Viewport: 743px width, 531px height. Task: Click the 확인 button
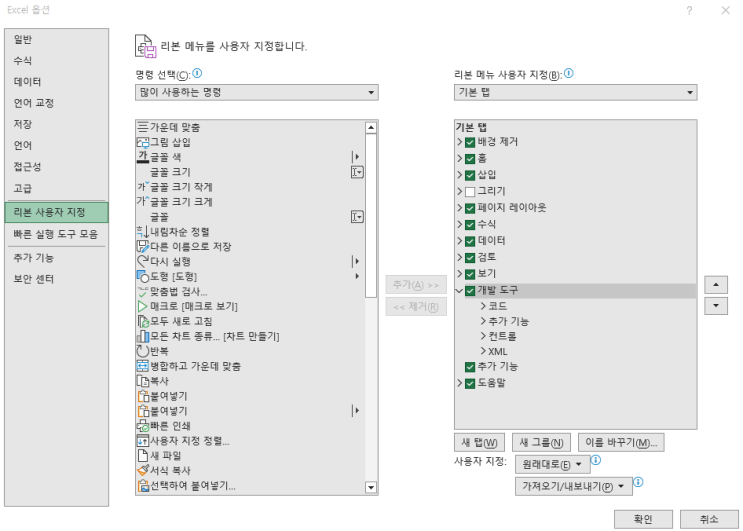pos(643,519)
